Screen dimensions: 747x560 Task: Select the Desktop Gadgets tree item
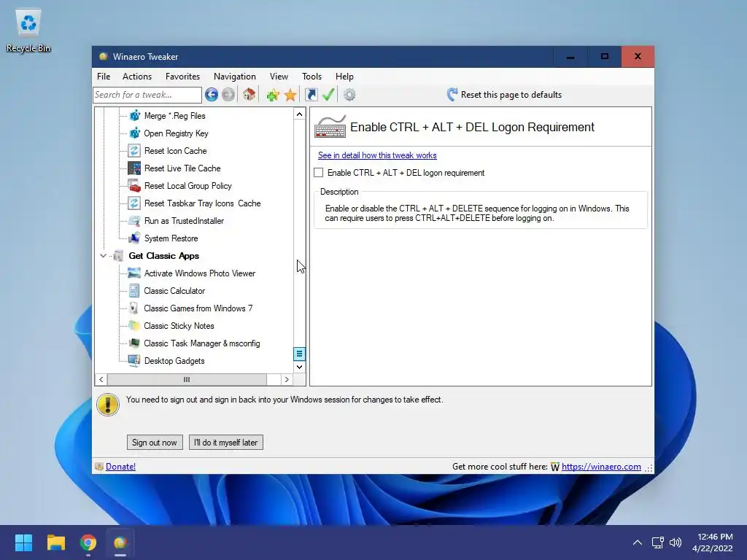coord(174,361)
